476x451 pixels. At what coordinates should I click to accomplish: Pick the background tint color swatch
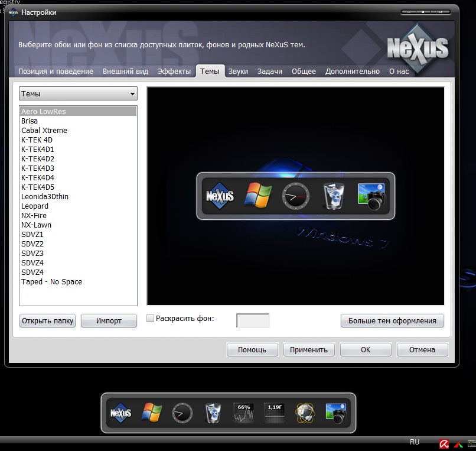coord(253,320)
